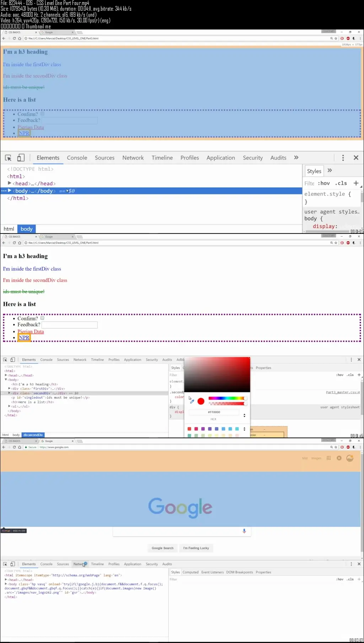Click the back arrow in the highlighted-body frame's browser
The height and width of the screenshot is (643, 364).
pyautogui.click(x=4, y=38)
